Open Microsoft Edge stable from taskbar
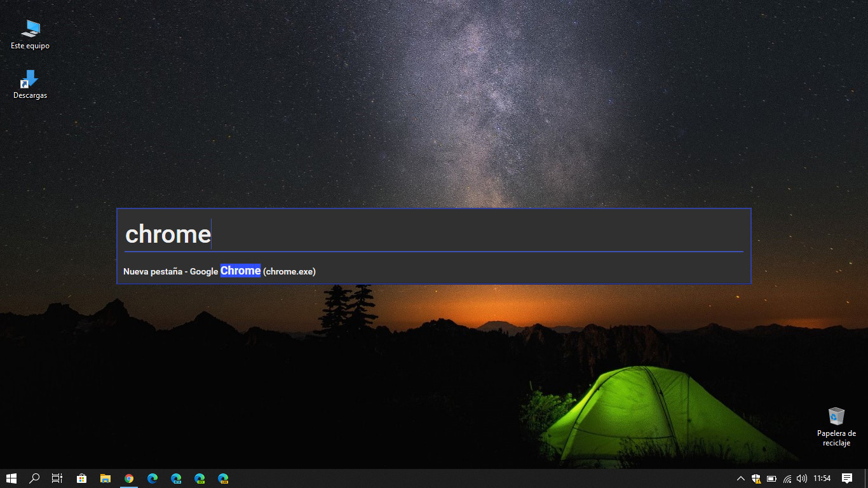The width and height of the screenshot is (868, 488). pyautogui.click(x=153, y=478)
